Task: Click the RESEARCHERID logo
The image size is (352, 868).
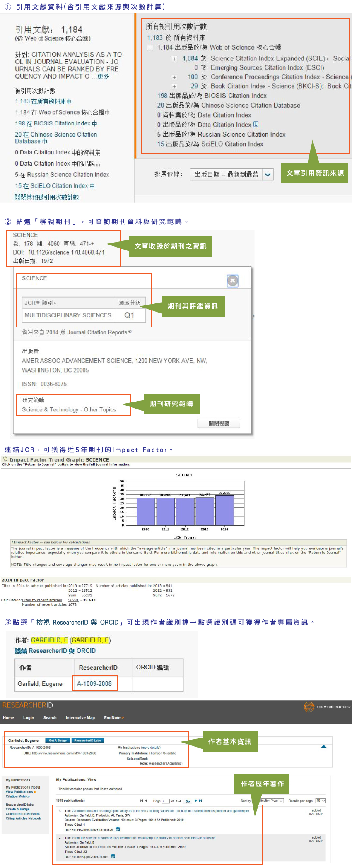Action: 28,705
